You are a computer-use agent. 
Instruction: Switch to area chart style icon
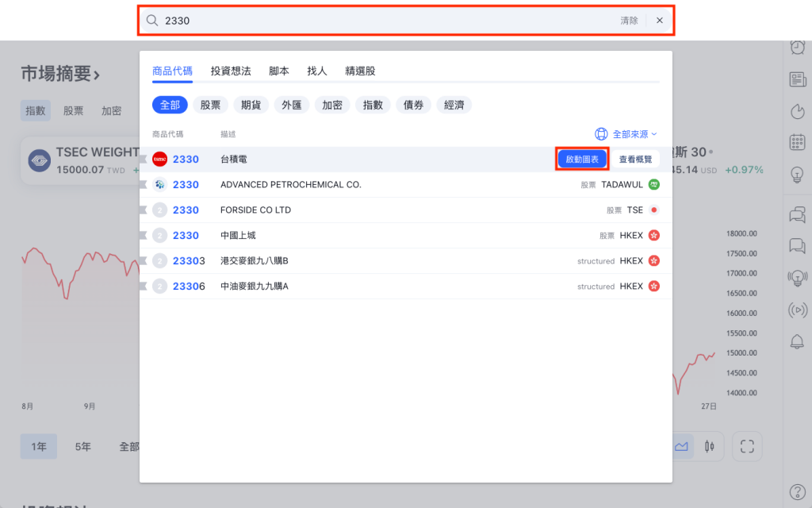click(x=681, y=446)
